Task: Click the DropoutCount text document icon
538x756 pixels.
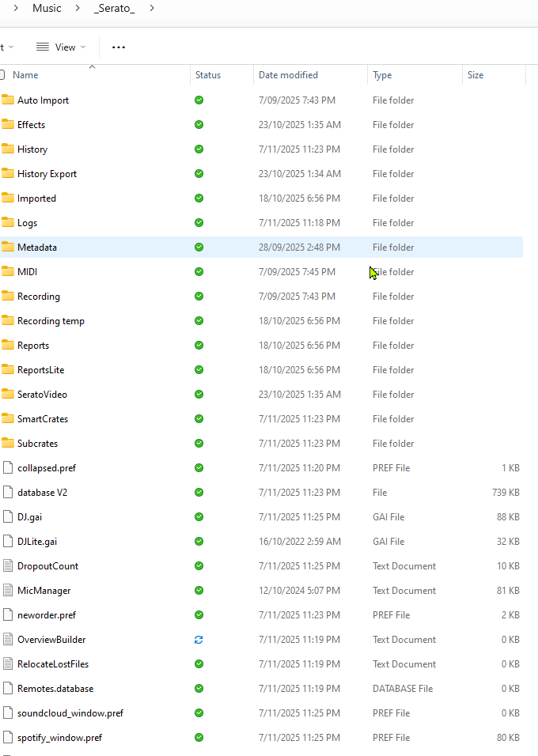Action: click(x=8, y=566)
